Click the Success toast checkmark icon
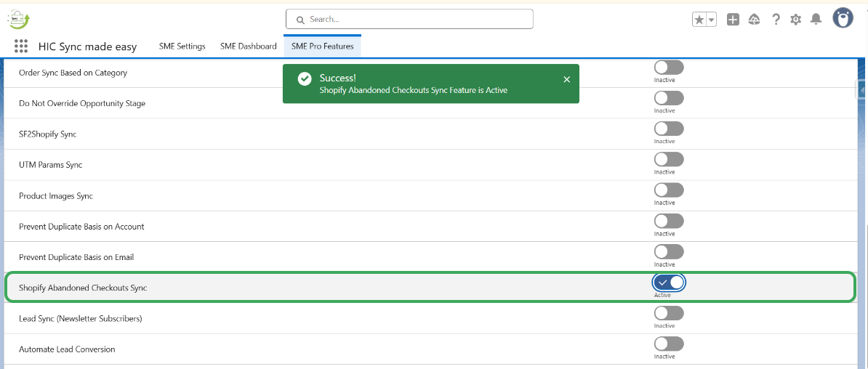Screen dimensions: 868x369 (x=304, y=79)
